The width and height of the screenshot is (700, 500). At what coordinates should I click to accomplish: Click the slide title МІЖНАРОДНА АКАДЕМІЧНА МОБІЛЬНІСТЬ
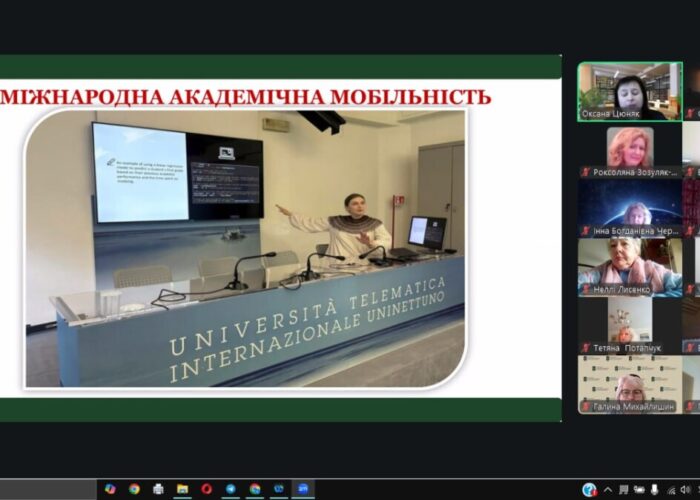[245, 97]
